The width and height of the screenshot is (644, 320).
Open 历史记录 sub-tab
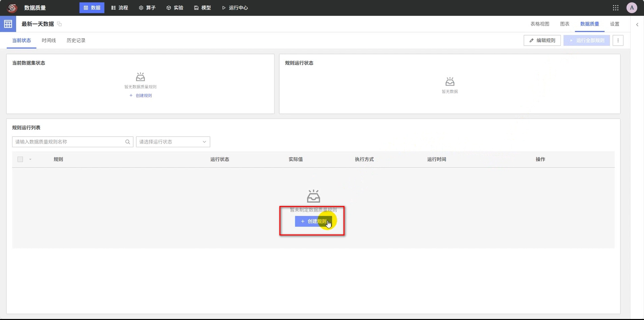point(76,40)
